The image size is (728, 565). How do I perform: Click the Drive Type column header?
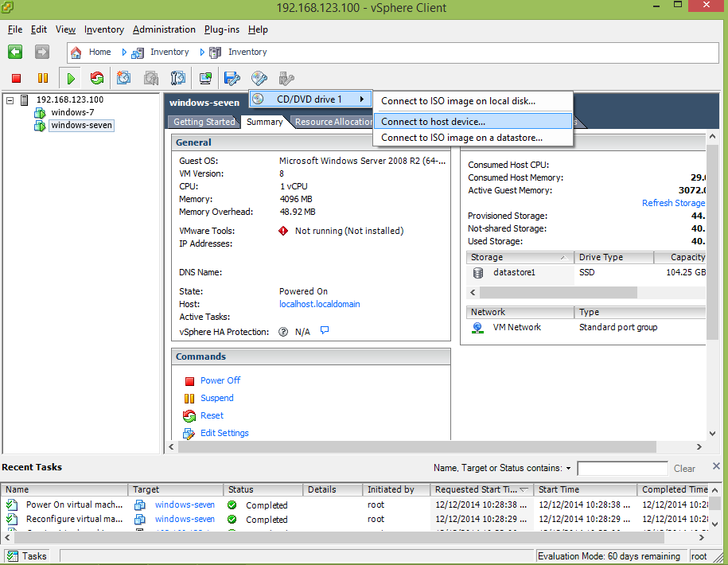tap(613, 257)
